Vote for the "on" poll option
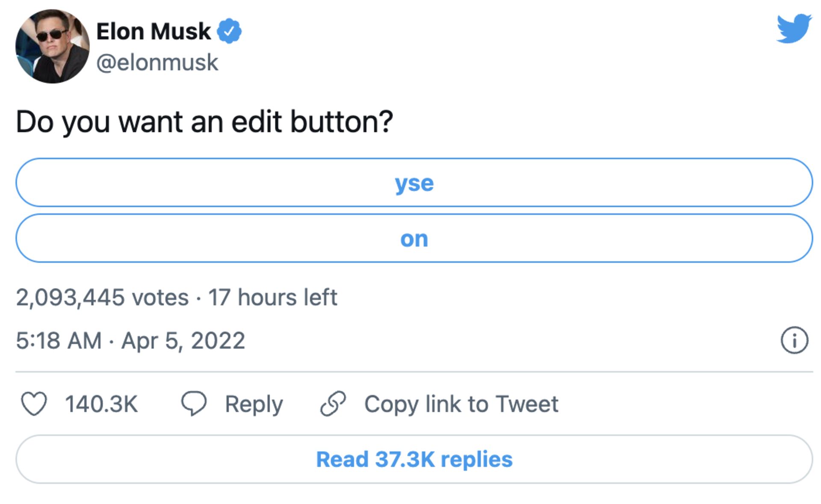The height and width of the screenshot is (504, 821). [x=414, y=239]
